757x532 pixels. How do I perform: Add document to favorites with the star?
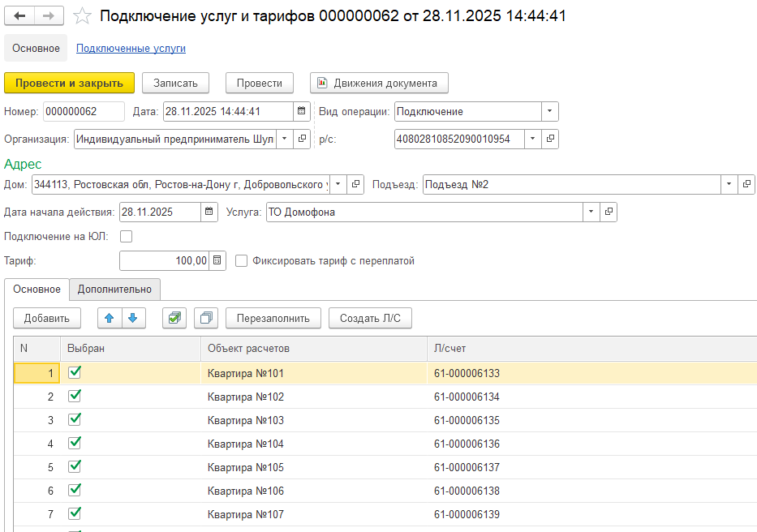82,16
